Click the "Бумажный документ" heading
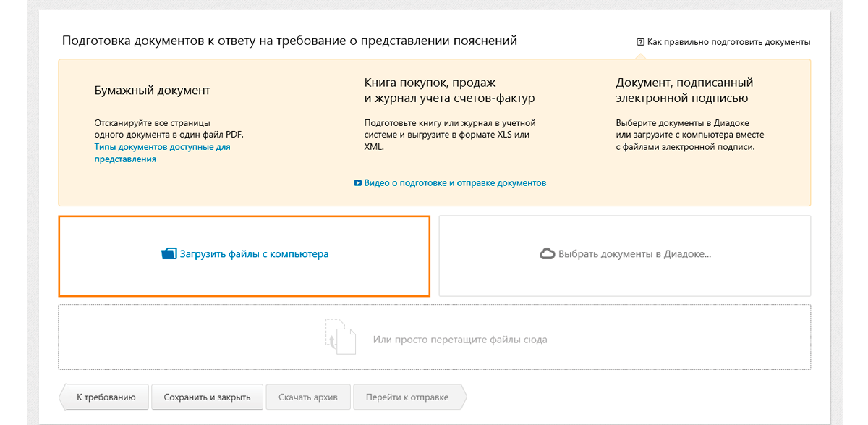This screenshot has width=868, height=425. point(153,91)
